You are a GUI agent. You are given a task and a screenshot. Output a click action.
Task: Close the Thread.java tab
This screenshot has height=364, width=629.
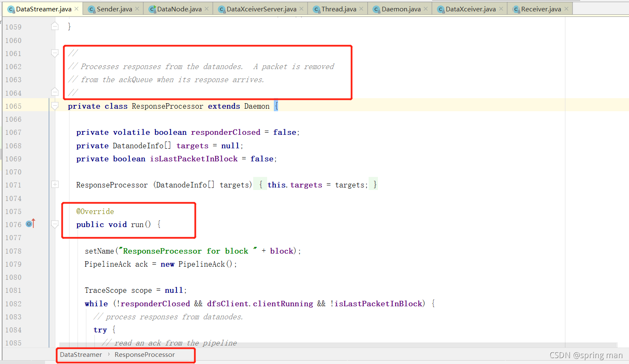[x=361, y=9]
